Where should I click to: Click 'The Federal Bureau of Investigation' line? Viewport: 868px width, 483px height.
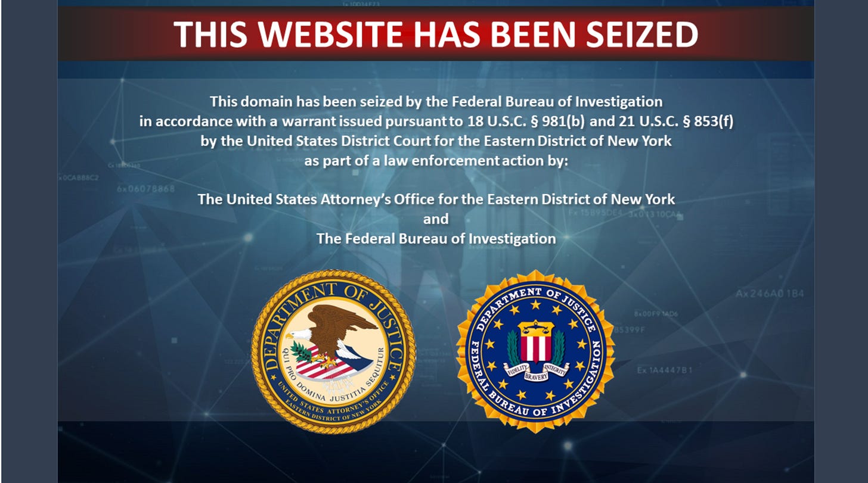click(436, 239)
